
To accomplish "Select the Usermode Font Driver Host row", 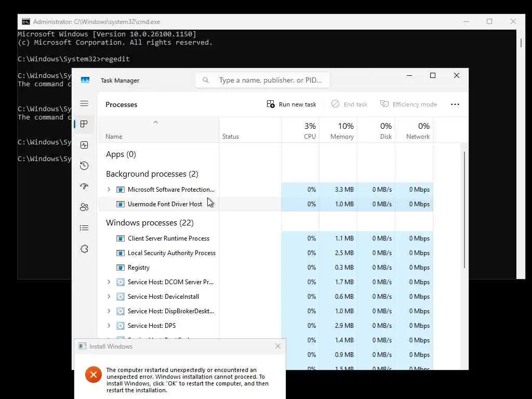I will 265,204.
